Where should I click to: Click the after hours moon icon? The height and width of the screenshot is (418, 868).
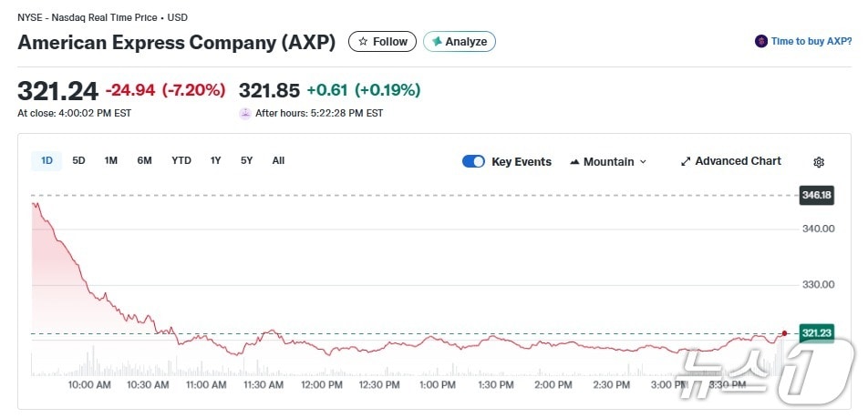point(244,113)
